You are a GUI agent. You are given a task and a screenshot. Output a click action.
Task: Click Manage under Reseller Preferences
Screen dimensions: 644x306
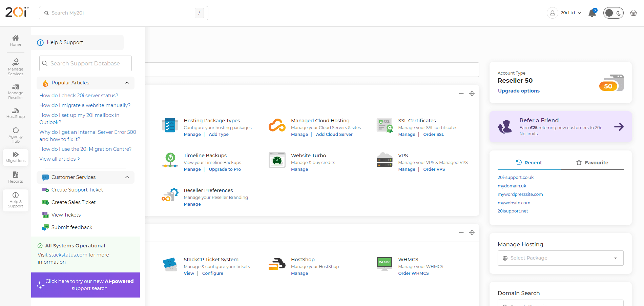pos(192,204)
